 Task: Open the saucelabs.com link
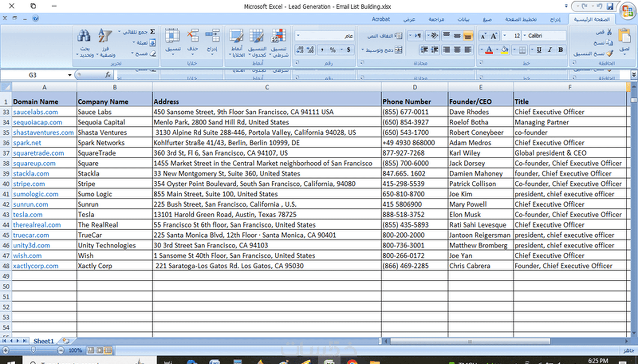tap(36, 112)
